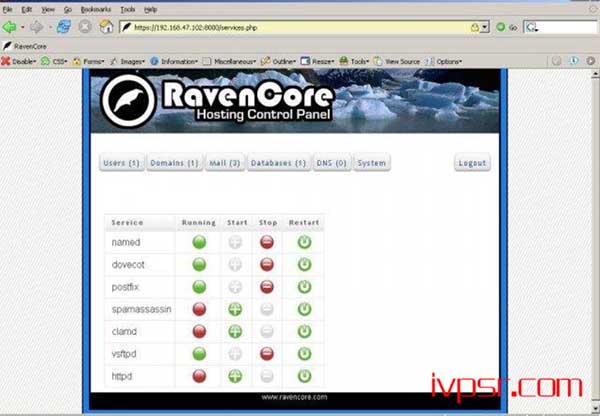Click the green running indicator for named
The image size is (600, 416).
pyautogui.click(x=199, y=242)
